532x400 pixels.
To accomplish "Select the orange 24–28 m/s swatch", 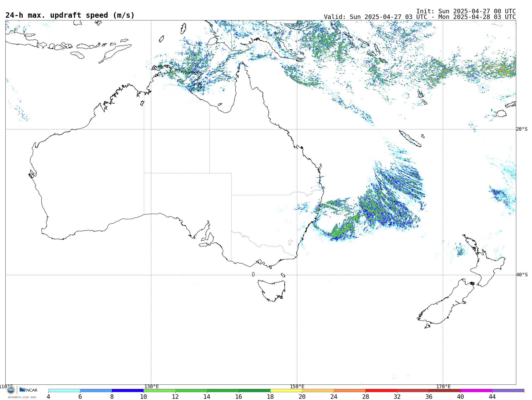I will coord(350,391).
